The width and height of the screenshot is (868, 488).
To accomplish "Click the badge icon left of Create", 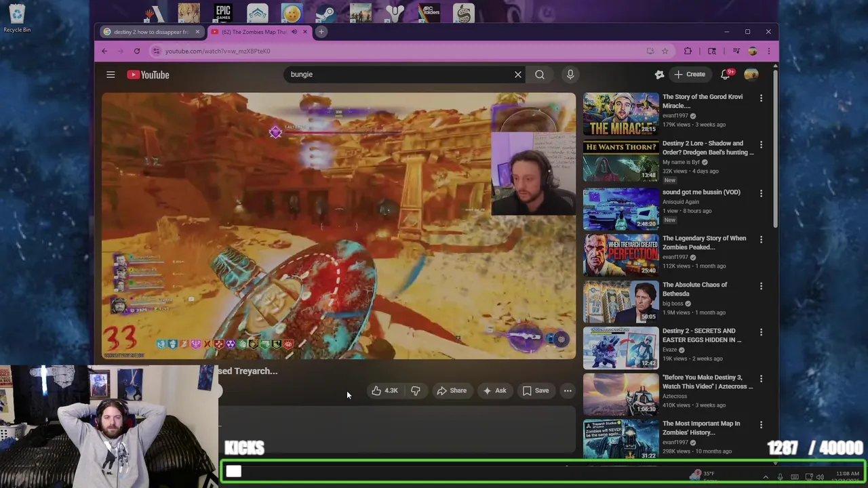I will 659,75.
